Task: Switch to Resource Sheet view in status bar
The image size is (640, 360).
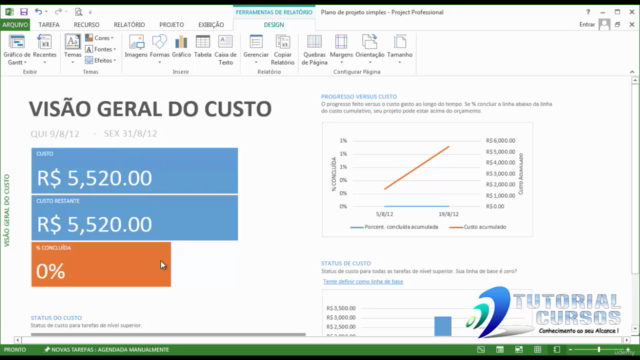Action: [x=538, y=350]
